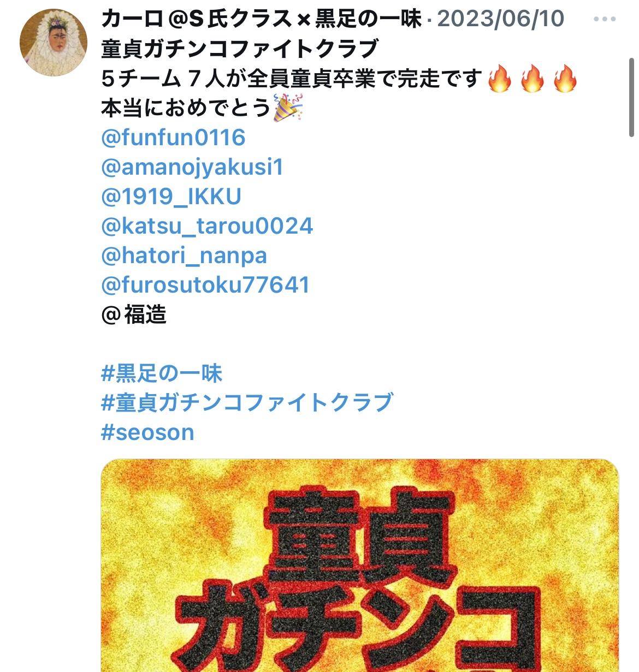The height and width of the screenshot is (672, 639).
Task: Click the first fire emoji
Action: point(500,79)
